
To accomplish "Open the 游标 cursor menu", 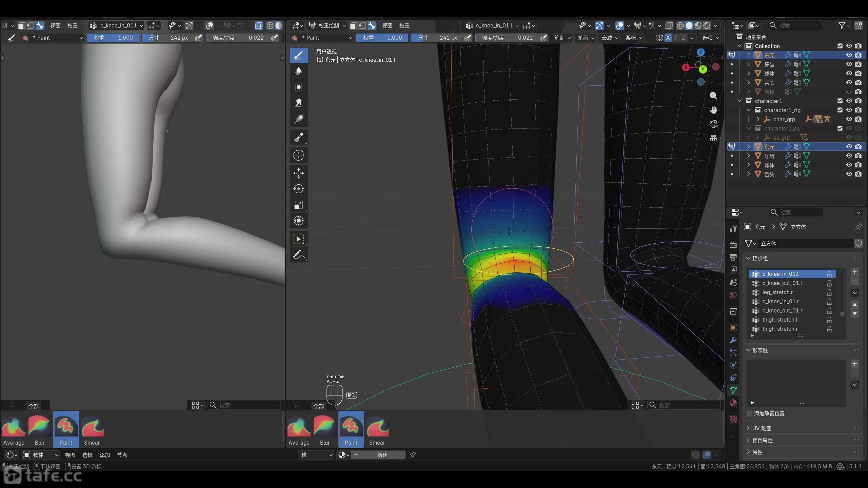I will pyautogui.click(x=634, y=38).
